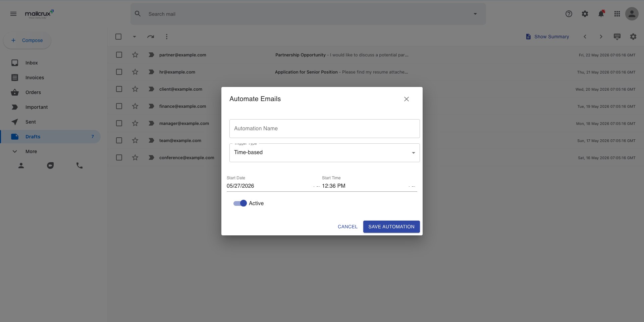
Task: Mark manager@example.com email as important
Action: point(151,123)
